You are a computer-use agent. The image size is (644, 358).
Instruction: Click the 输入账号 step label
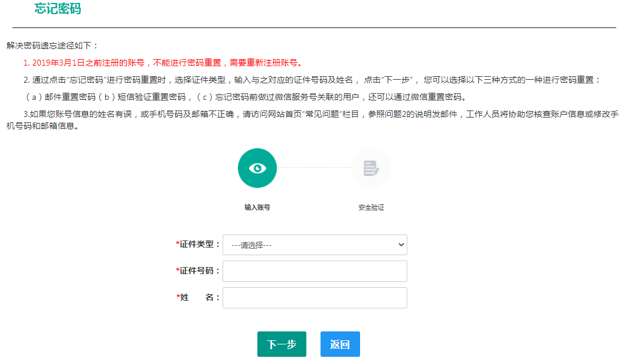pos(257,207)
